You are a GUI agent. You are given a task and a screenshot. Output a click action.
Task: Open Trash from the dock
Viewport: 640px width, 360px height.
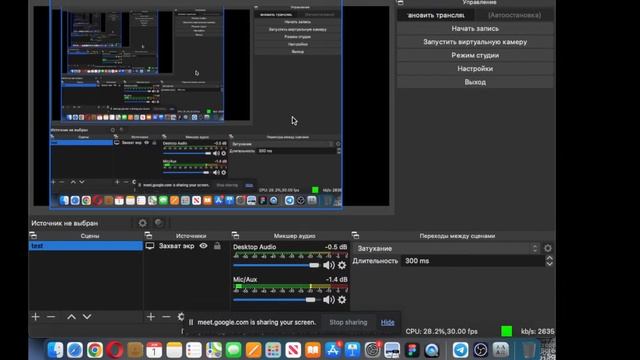[x=529, y=350]
